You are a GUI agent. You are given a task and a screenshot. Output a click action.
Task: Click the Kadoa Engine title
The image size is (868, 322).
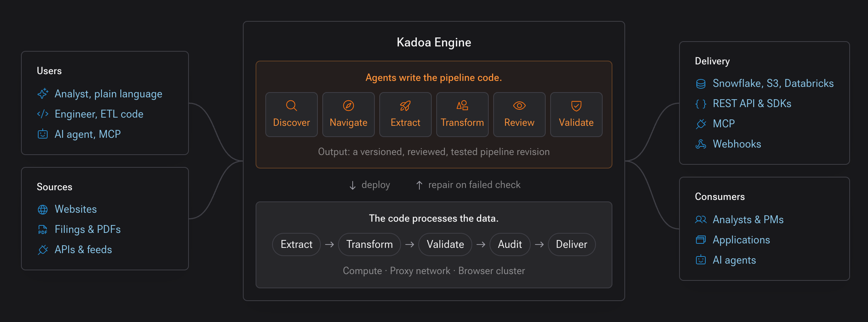click(x=434, y=43)
